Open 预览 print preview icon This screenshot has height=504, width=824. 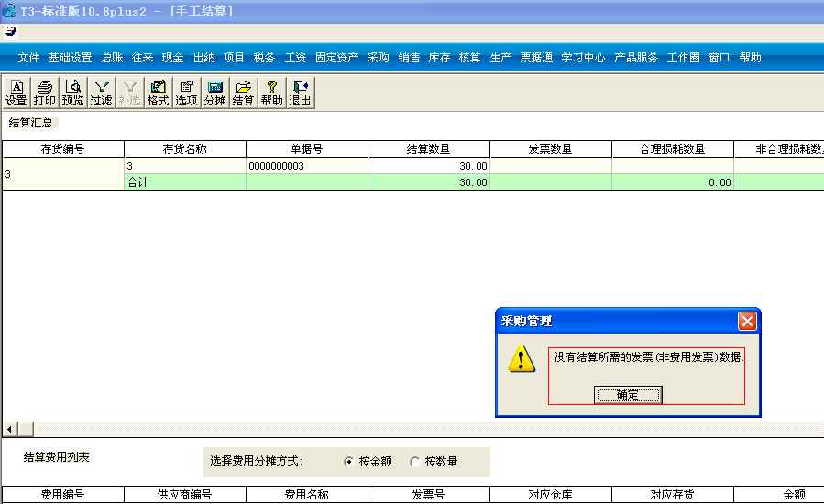tap(73, 93)
